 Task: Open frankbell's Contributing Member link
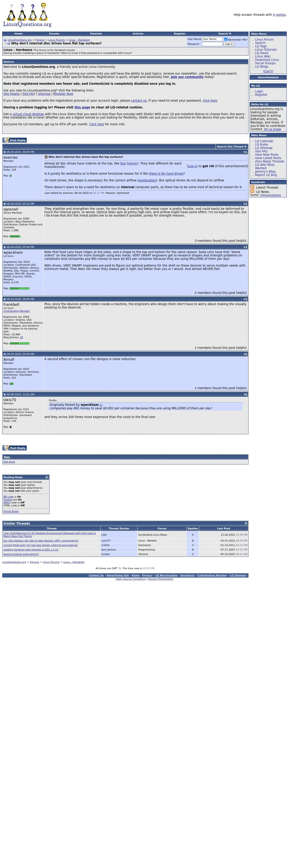pos(16,311)
